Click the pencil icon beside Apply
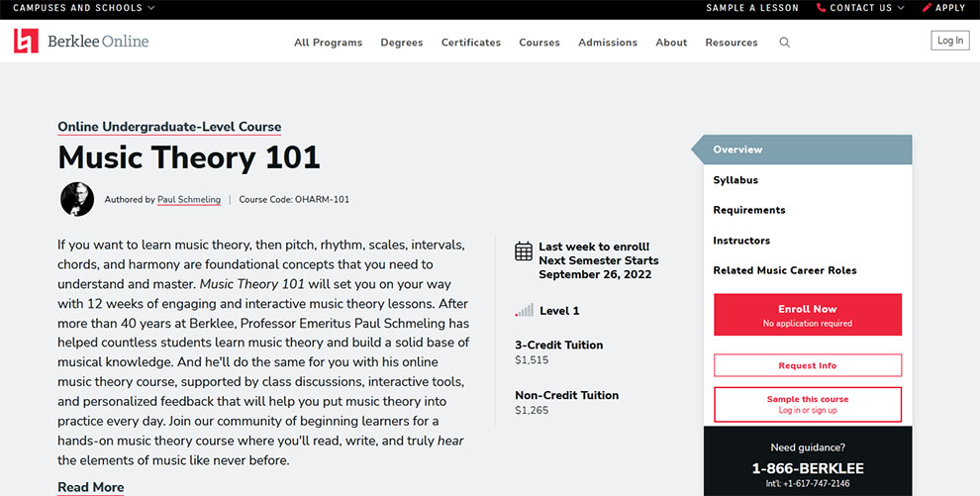980x496 pixels. [x=927, y=8]
